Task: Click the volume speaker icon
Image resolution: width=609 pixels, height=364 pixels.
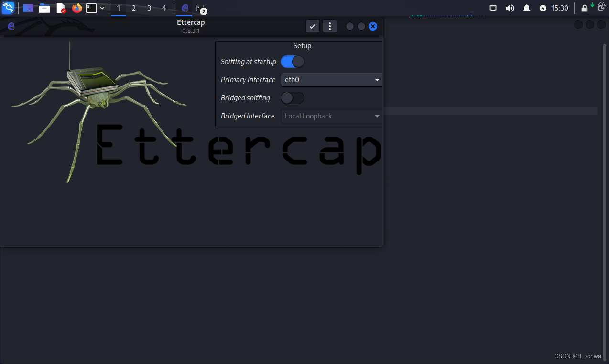Action: 510,8
